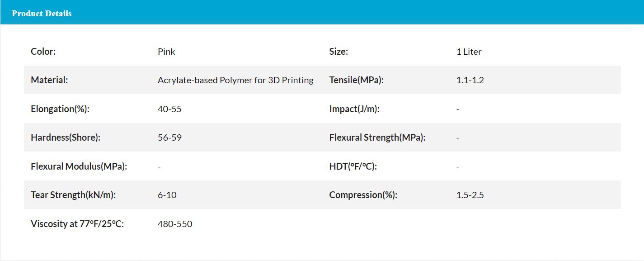Select the 1.5-2.5 compression value
644x261 pixels.
[470, 195]
